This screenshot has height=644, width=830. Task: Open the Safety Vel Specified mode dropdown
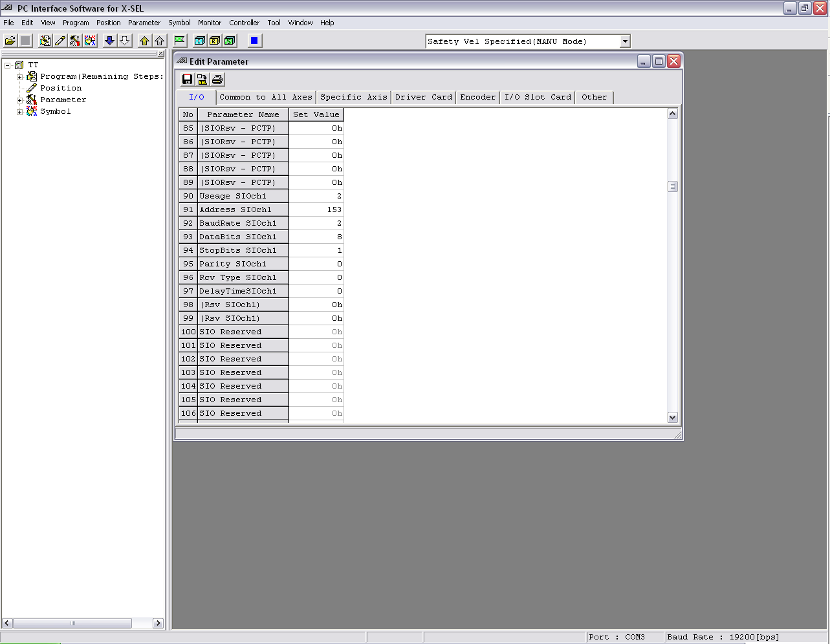pos(625,41)
